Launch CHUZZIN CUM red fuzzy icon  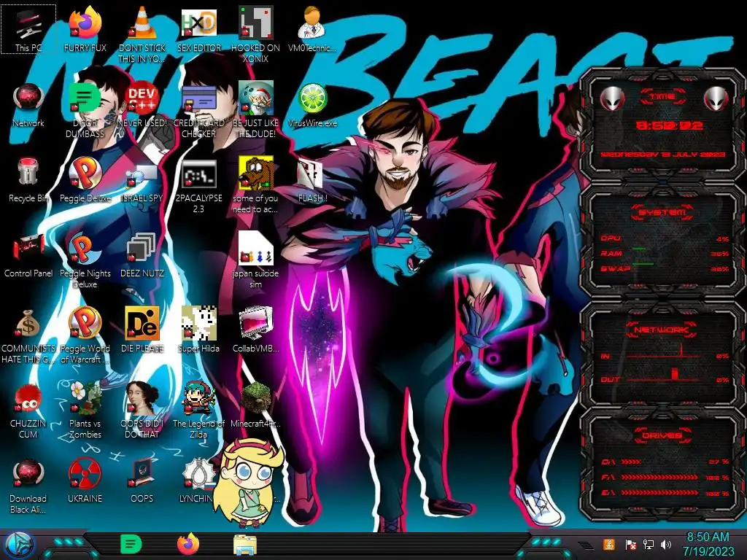(28, 411)
